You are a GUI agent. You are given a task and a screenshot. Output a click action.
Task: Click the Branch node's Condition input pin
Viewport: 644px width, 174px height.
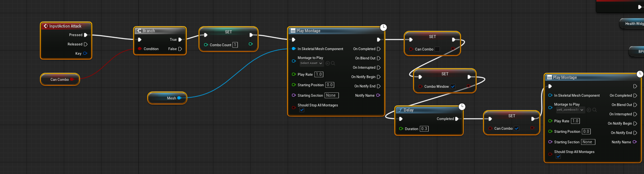140,49
